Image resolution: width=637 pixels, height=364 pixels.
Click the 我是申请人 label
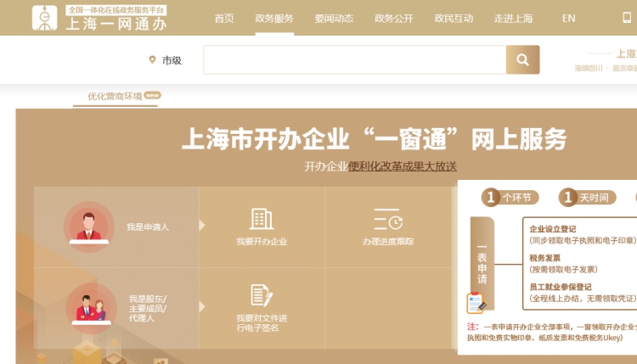pyautogui.click(x=148, y=227)
